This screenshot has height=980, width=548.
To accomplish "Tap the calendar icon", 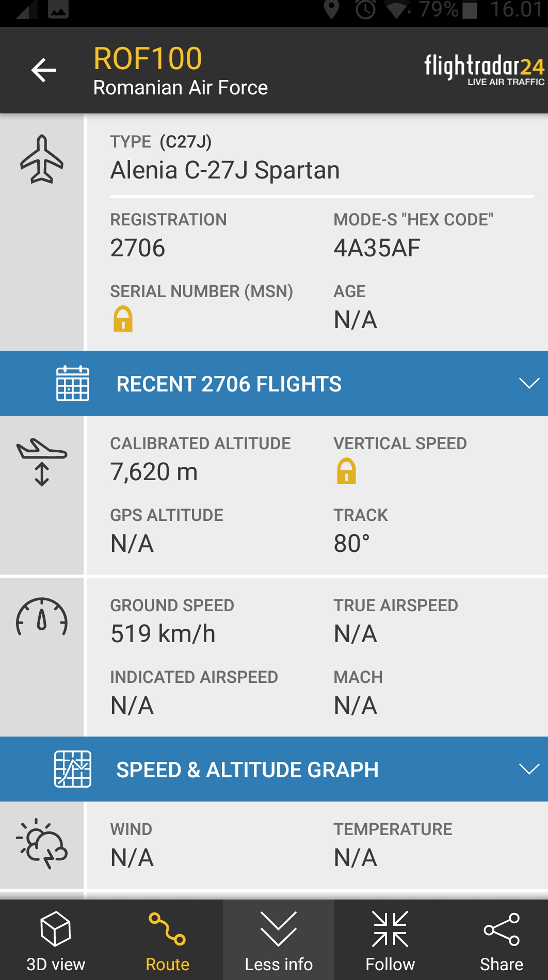I will pyautogui.click(x=72, y=383).
